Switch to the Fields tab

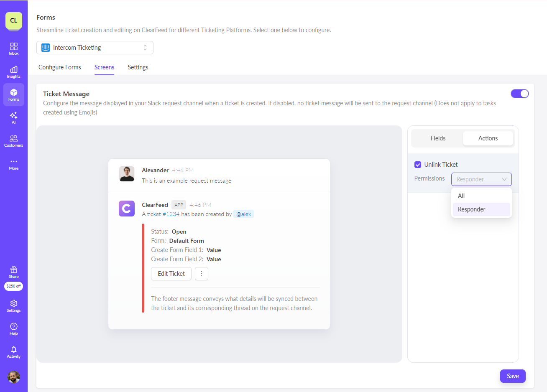438,138
